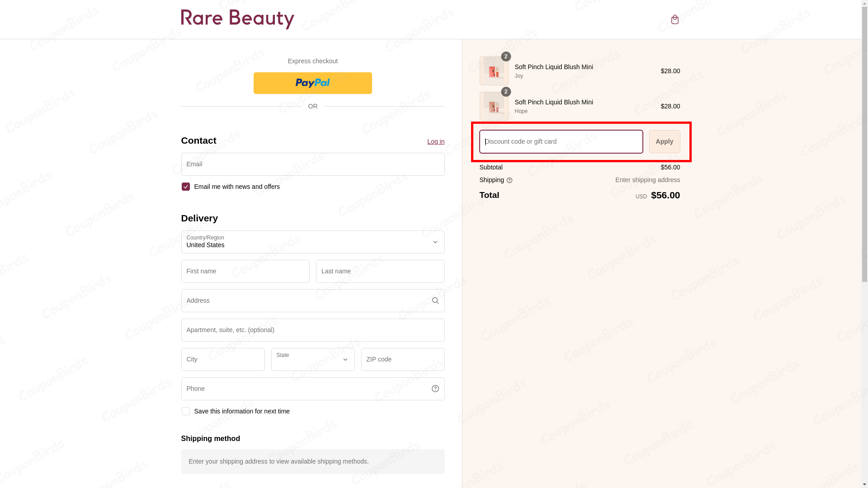The image size is (868, 488).
Task: Click the Soft Pinch Joy blush thumbnail
Action: pos(494,71)
